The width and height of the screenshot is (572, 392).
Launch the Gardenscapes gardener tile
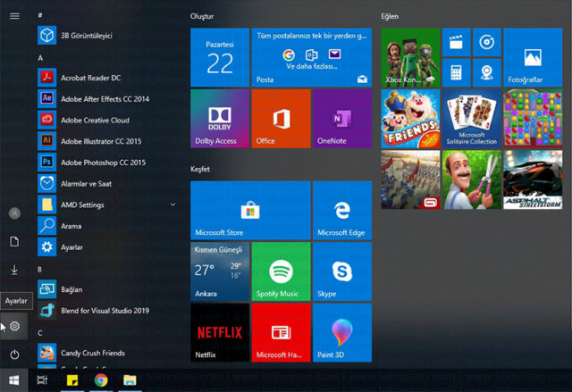[472, 180]
